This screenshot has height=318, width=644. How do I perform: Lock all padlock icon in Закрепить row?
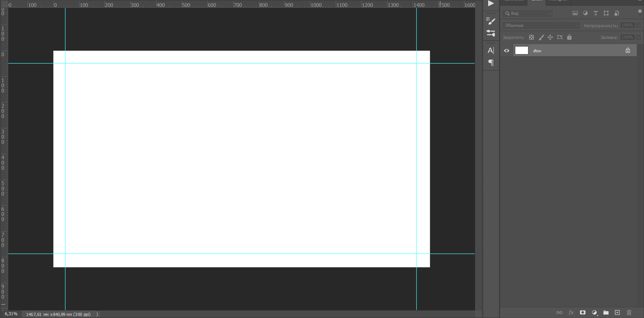pos(569,37)
